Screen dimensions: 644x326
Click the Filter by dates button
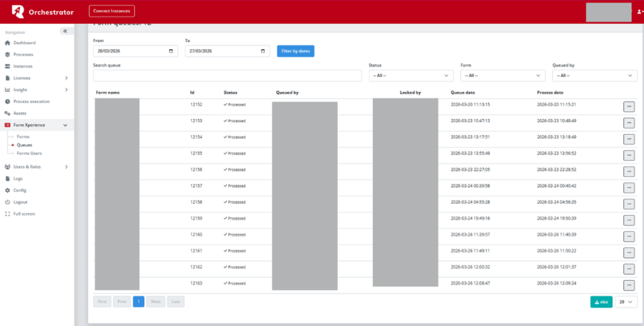(x=296, y=51)
